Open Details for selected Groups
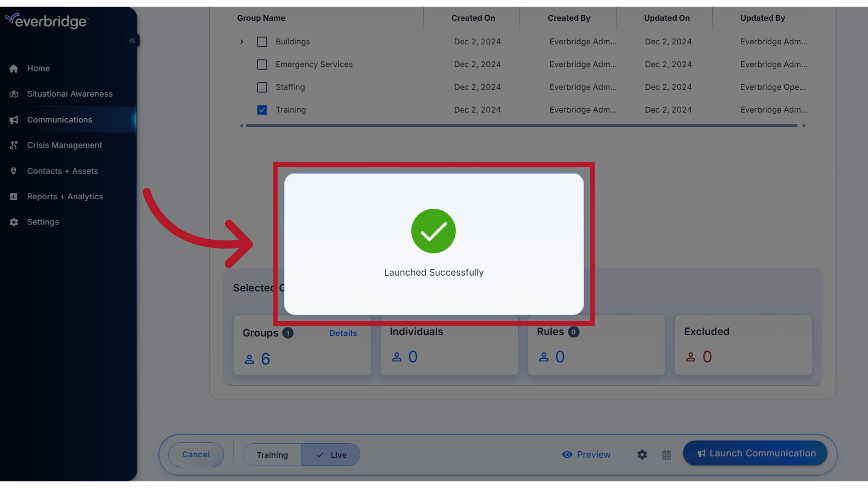Viewport: 868px width, 488px height. tap(343, 333)
